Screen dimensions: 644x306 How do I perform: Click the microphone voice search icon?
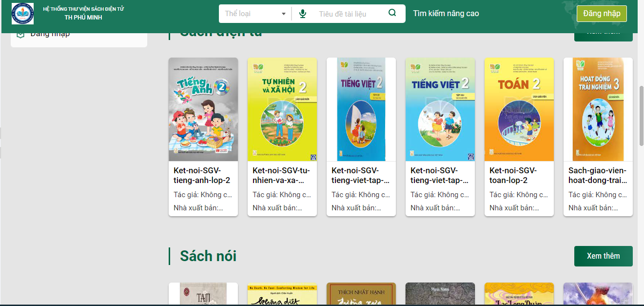pos(303,14)
